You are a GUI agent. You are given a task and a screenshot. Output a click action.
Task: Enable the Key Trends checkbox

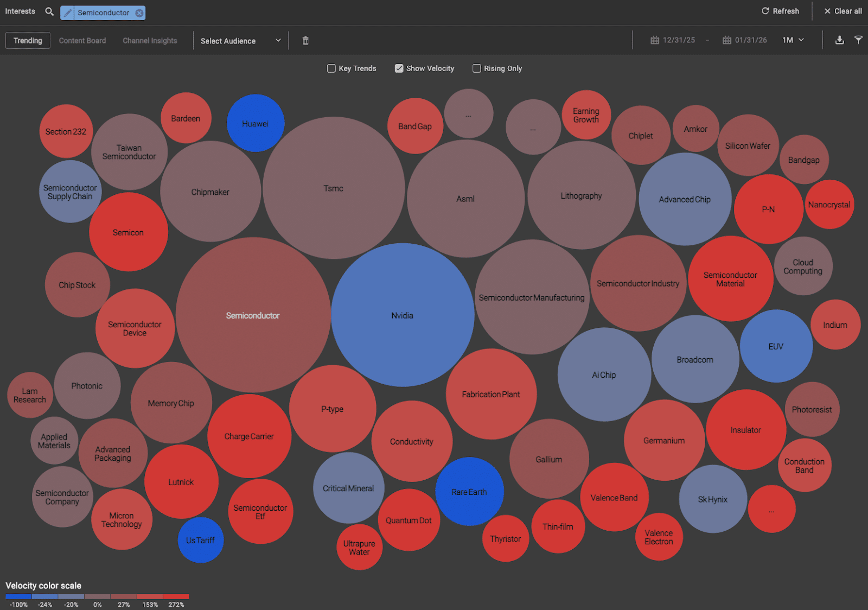pos(331,68)
